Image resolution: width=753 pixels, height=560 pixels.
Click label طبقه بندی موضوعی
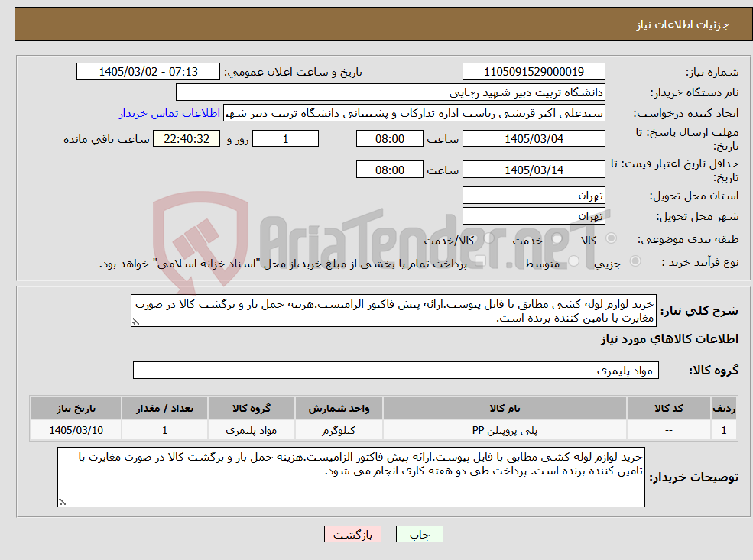(688, 239)
